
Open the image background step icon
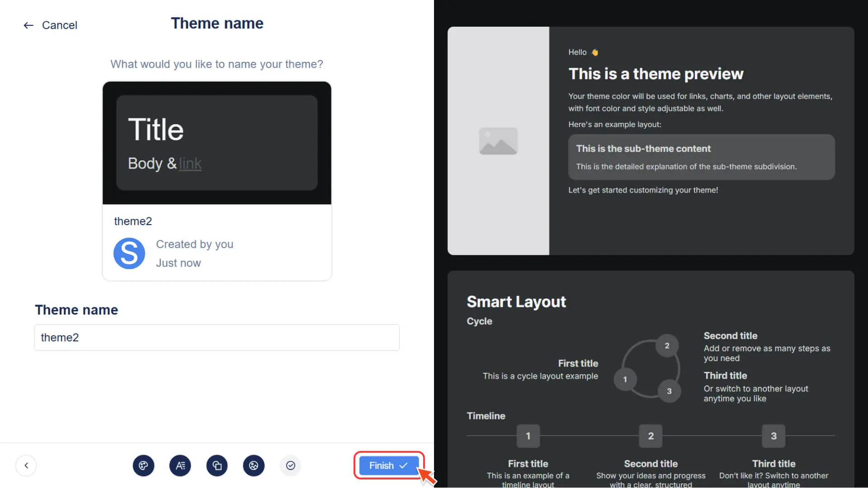coord(254,465)
